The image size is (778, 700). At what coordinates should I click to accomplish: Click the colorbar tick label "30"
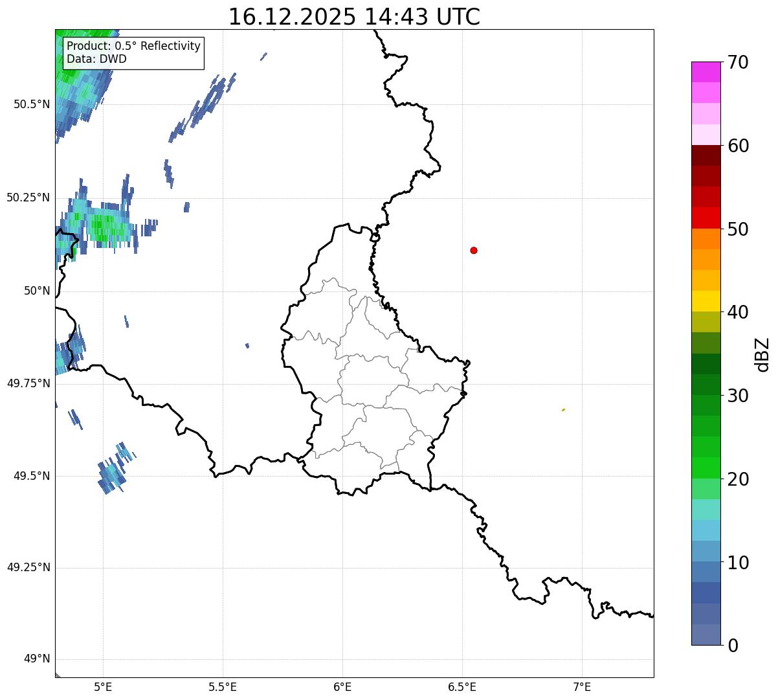738,396
